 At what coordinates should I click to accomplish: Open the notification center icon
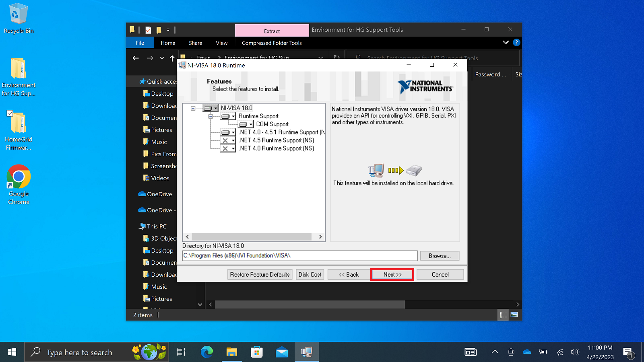[x=628, y=353]
